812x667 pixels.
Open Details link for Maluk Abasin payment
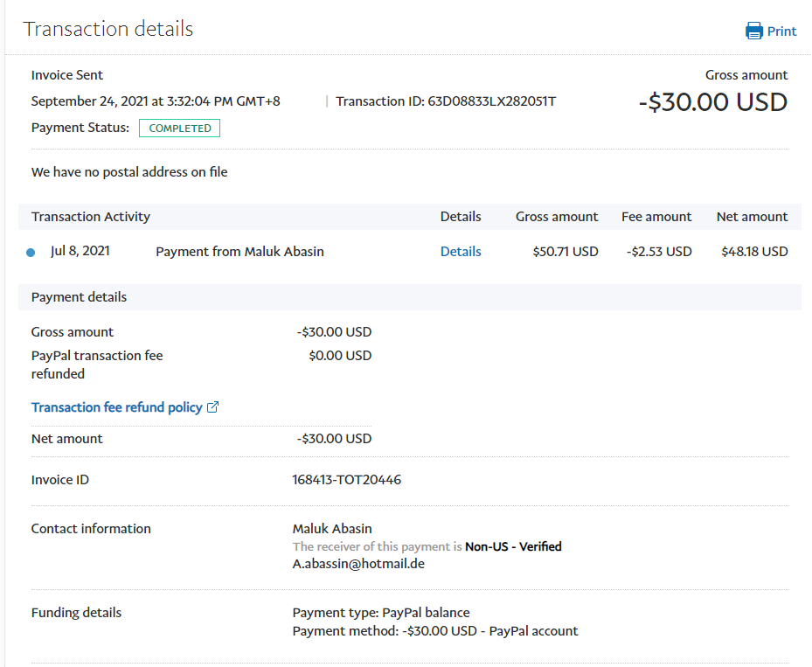click(461, 252)
